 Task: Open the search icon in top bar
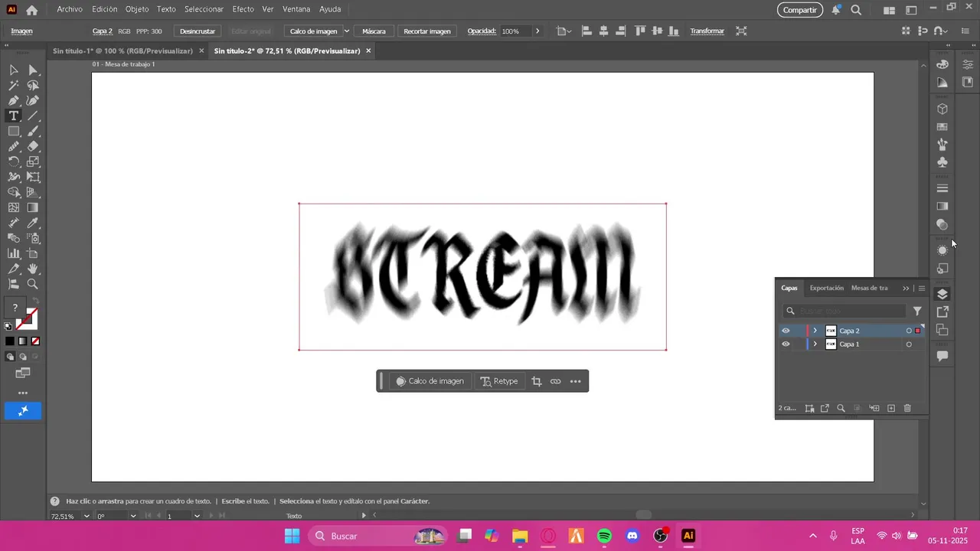[856, 10]
